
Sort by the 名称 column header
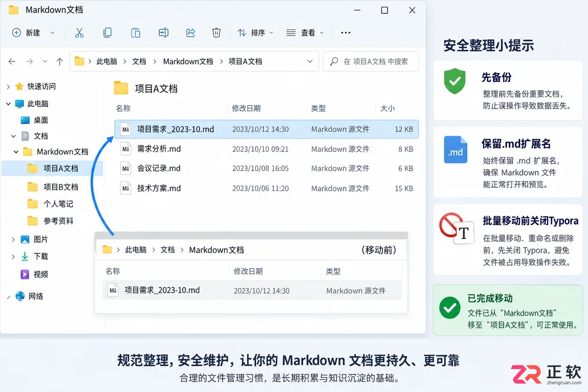[x=123, y=108]
